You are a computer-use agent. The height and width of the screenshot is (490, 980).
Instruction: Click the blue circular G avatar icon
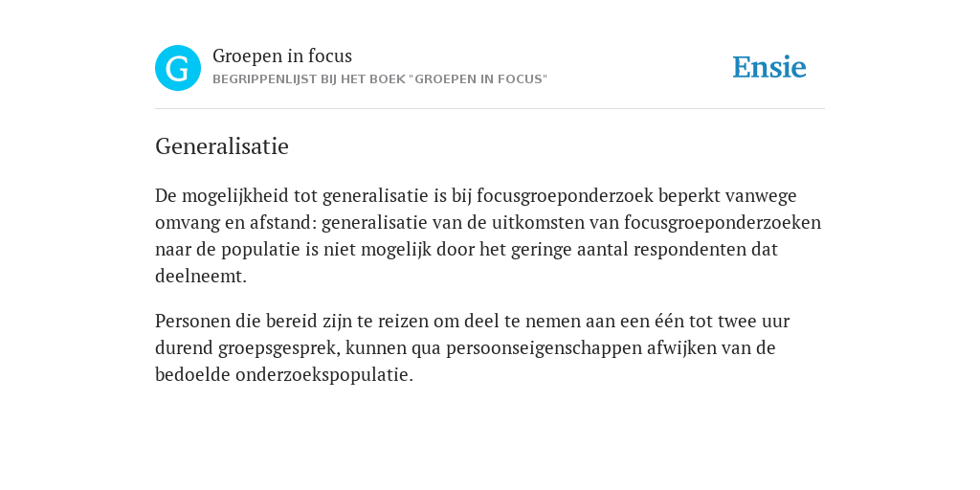pyautogui.click(x=178, y=68)
